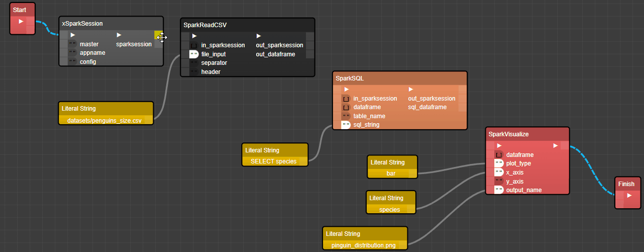Select the master string port on xSparkSession
The height and width of the screenshot is (252, 644).
[72, 44]
